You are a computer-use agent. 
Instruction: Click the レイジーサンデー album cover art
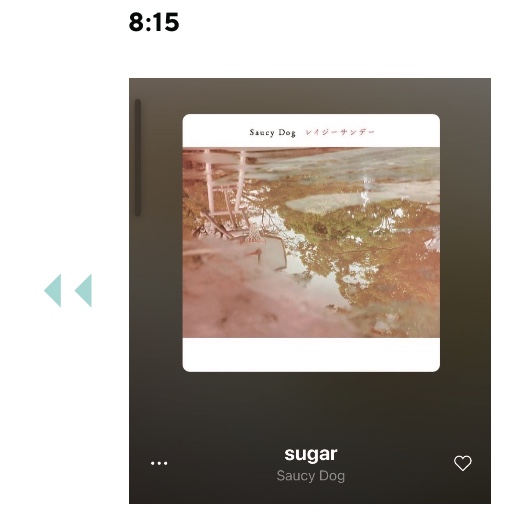pyautogui.click(x=311, y=243)
